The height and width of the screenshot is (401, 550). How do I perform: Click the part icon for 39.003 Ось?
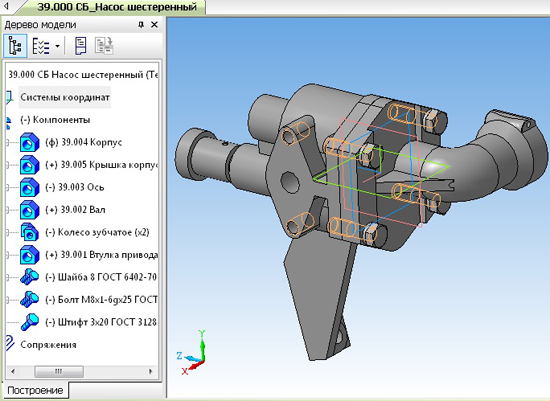pos(29,187)
